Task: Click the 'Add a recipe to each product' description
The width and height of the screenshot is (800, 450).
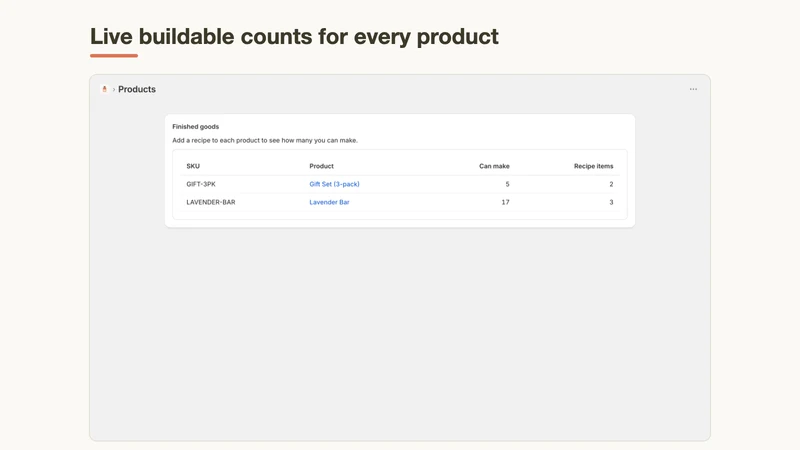Action: [x=265, y=140]
